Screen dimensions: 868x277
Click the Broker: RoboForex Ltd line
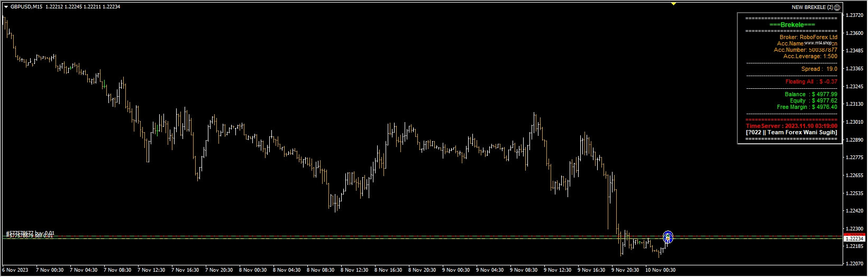(808, 38)
